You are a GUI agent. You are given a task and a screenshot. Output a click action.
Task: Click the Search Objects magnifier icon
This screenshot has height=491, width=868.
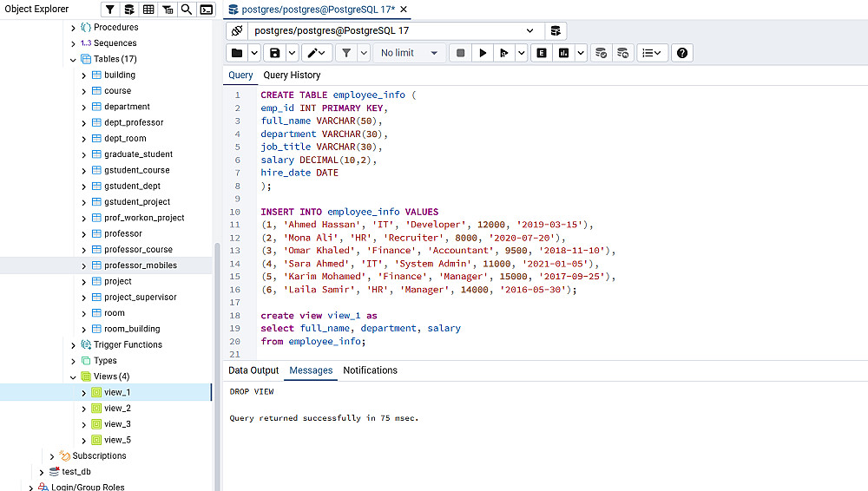pos(187,10)
